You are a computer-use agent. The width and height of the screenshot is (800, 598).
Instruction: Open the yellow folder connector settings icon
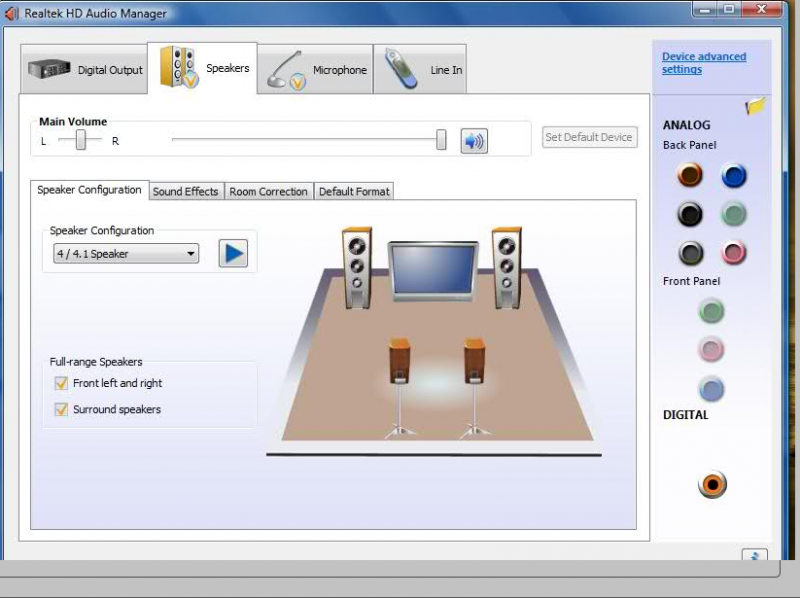pyautogui.click(x=755, y=107)
